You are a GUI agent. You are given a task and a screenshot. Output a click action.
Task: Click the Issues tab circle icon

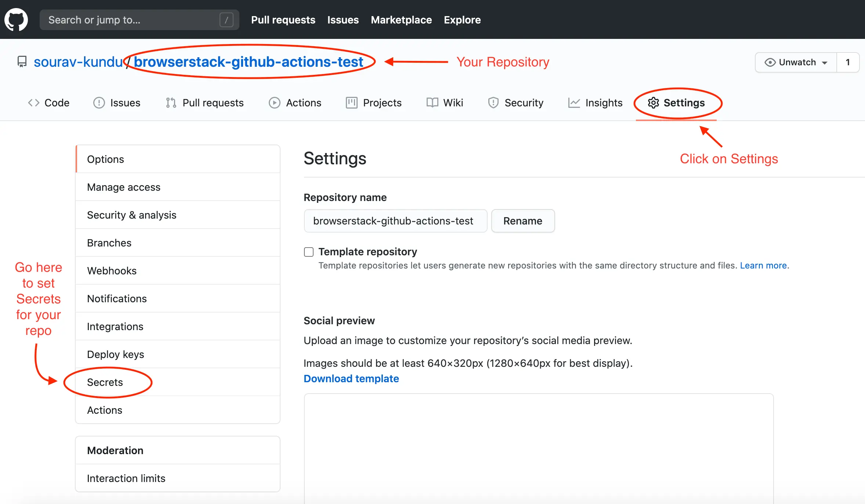tap(99, 103)
